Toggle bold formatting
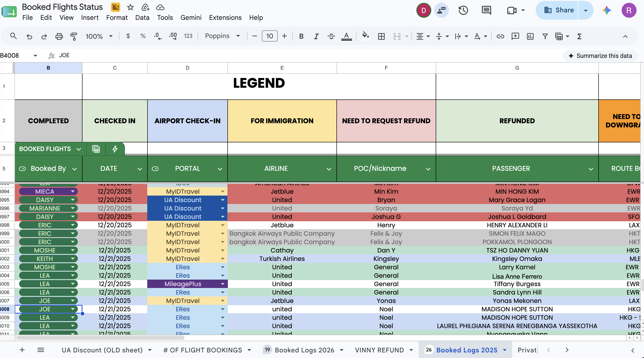Viewport: 644px width, 358px height. pyautogui.click(x=301, y=36)
